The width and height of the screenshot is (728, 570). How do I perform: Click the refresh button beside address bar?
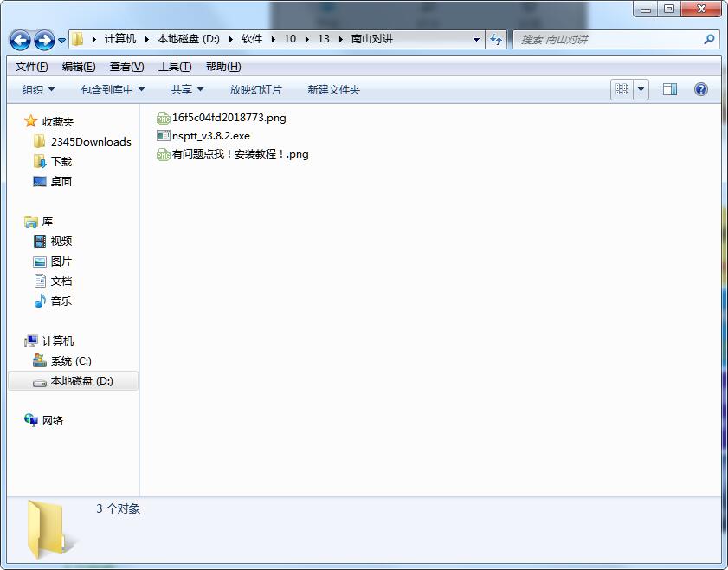coord(496,40)
